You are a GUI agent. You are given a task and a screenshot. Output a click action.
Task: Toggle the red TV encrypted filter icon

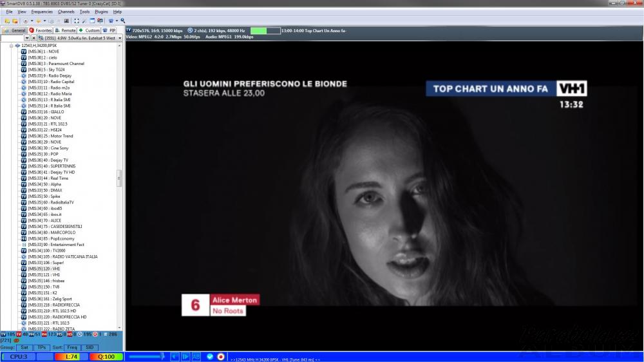[19, 334]
